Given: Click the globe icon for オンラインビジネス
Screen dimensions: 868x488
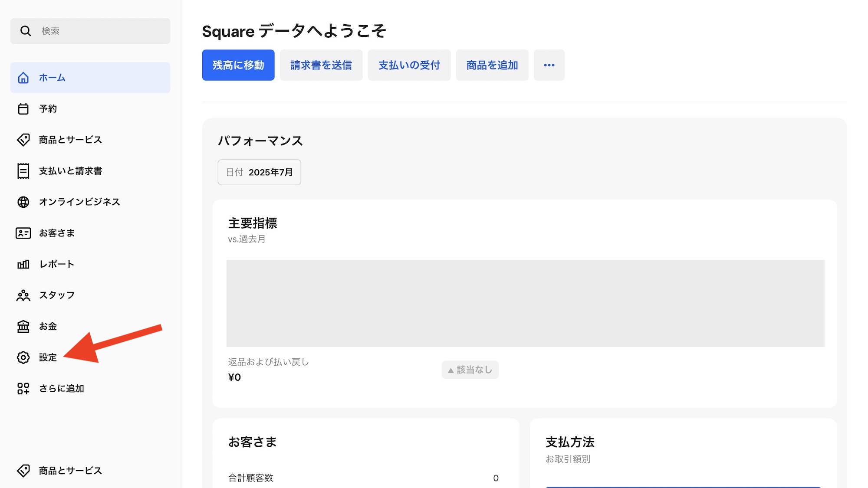Looking at the screenshot, I should pos(23,202).
